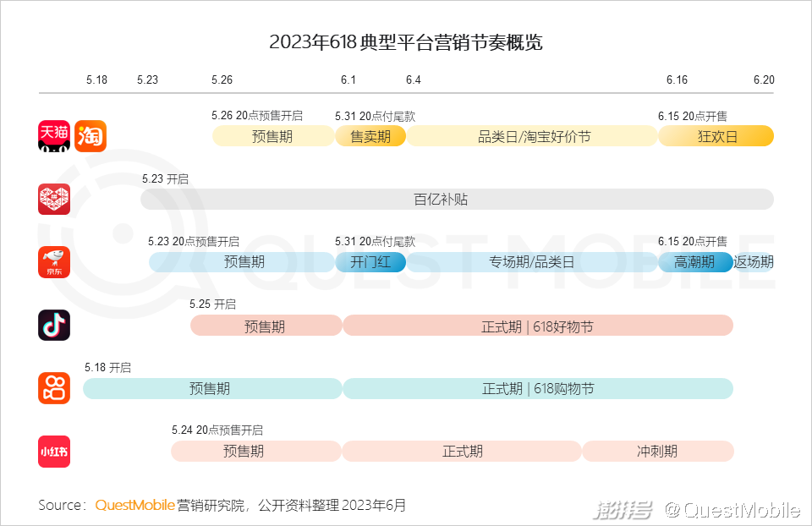Viewport: 812px width, 526px height.
Task: Click the Pinduoduo red heart logo
Action: pyautogui.click(x=54, y=199)
